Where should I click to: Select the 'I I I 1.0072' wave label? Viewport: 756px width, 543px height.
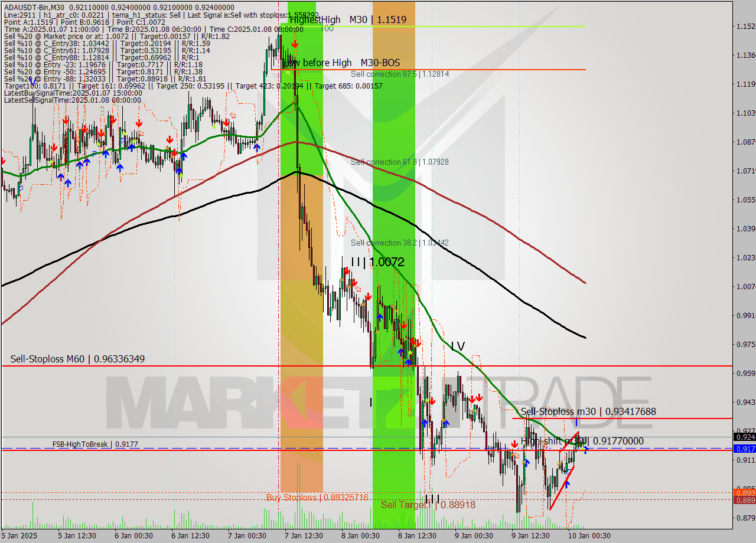click(x=377, y=261)
